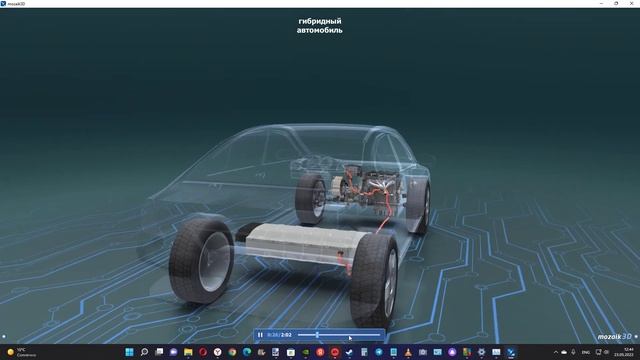Click the animation progress slider handle
640x360 pixels.
point(317,335)
